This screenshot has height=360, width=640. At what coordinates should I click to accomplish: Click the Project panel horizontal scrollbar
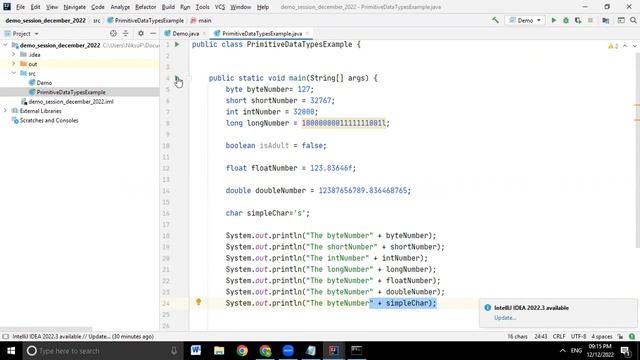coord(46,329)
